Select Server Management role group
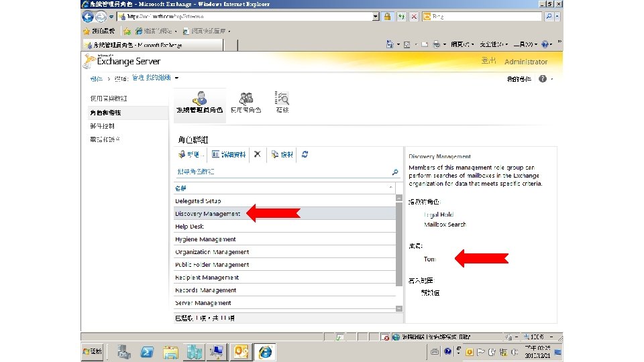This screenshot has height=362, width=644. (x=284, y=302)
